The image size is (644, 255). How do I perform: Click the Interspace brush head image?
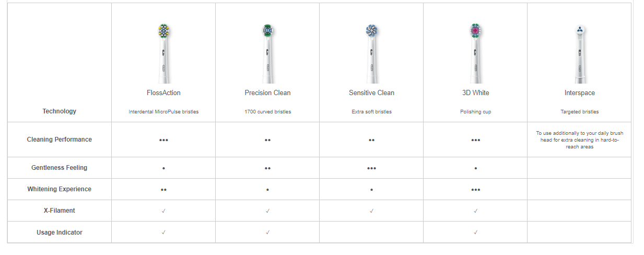[579, 53]
